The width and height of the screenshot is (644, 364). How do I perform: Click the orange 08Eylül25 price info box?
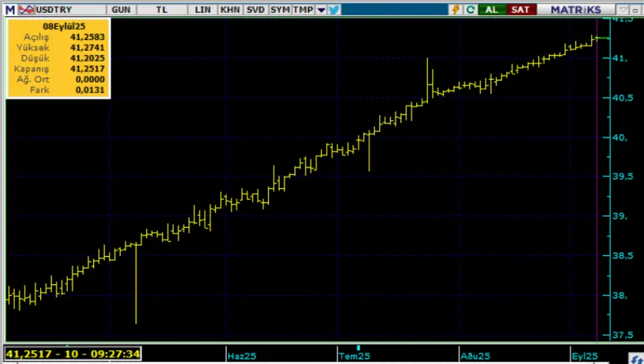click(x=58, y=58)
